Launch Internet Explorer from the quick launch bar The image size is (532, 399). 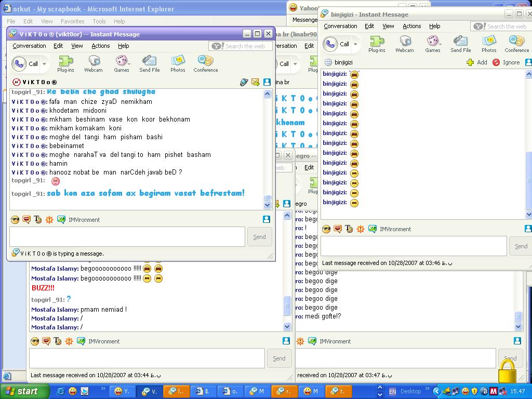[x=61, y=391]
